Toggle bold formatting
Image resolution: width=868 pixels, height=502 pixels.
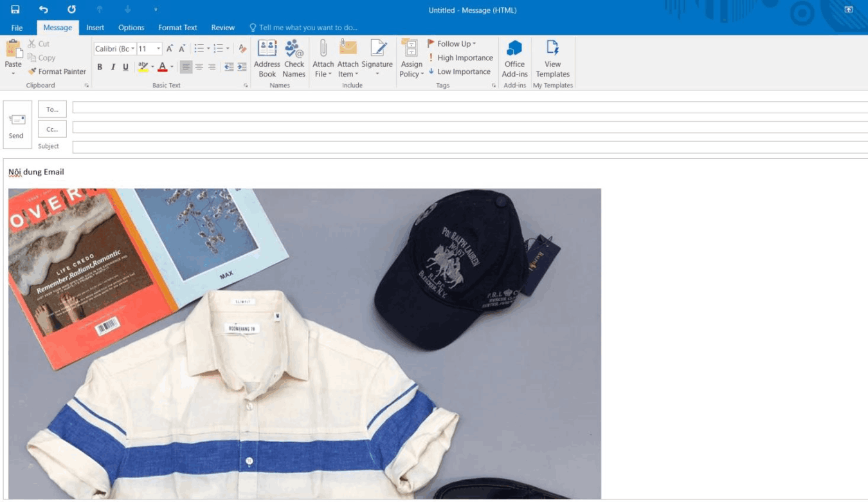pos(100,67)
